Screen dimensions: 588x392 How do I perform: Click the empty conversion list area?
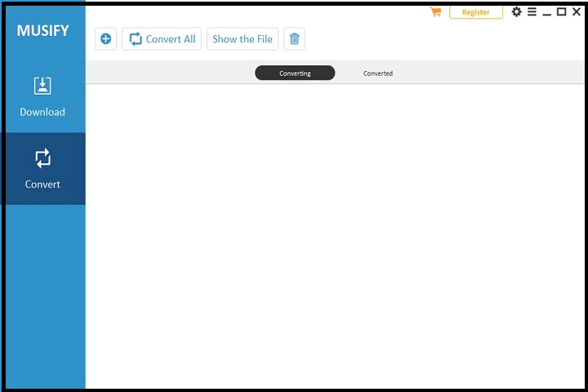335,237
